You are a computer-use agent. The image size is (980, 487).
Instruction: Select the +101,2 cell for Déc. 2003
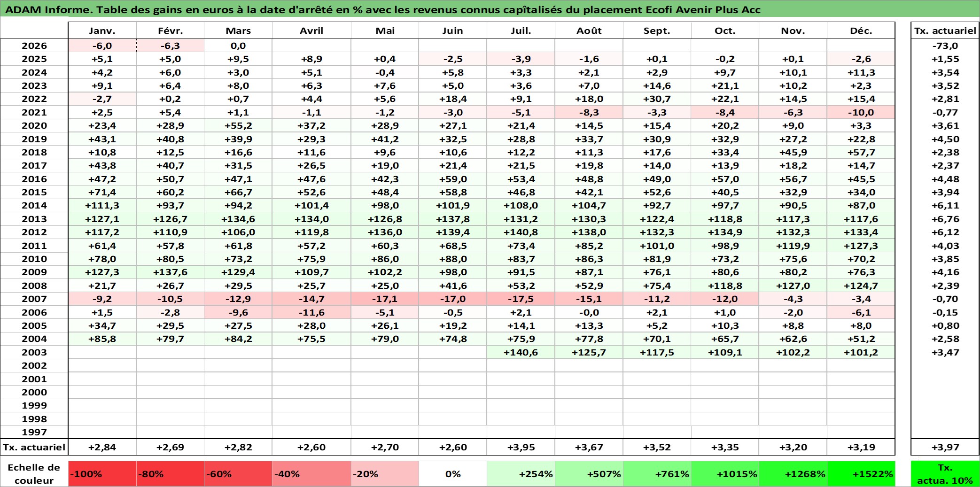point(861,352)
